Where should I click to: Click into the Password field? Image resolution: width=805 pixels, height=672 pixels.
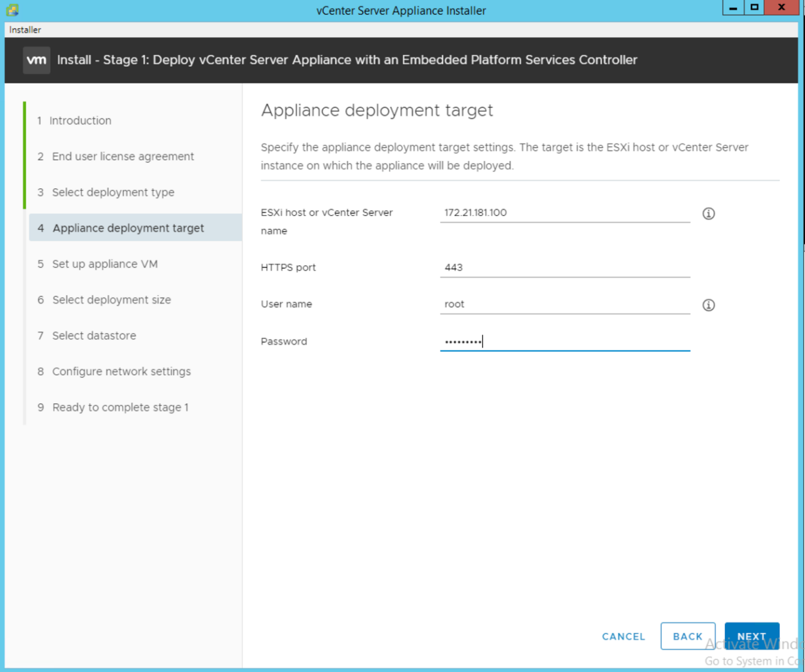[x=564, y=341]
